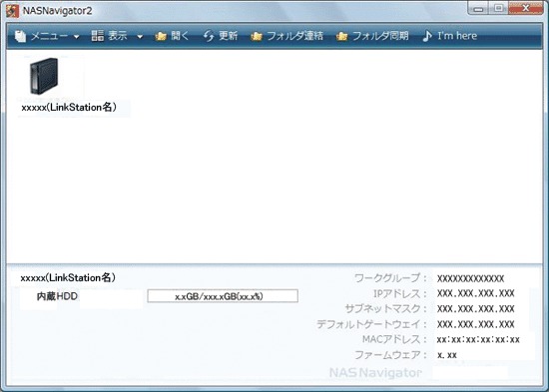549x392 pixels.
Task: Click the IPアドレス value field
Action: click(x=475, y=293)
